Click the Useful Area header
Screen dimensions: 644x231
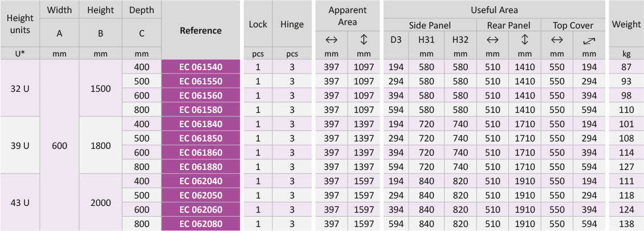[x=494, y=10]
